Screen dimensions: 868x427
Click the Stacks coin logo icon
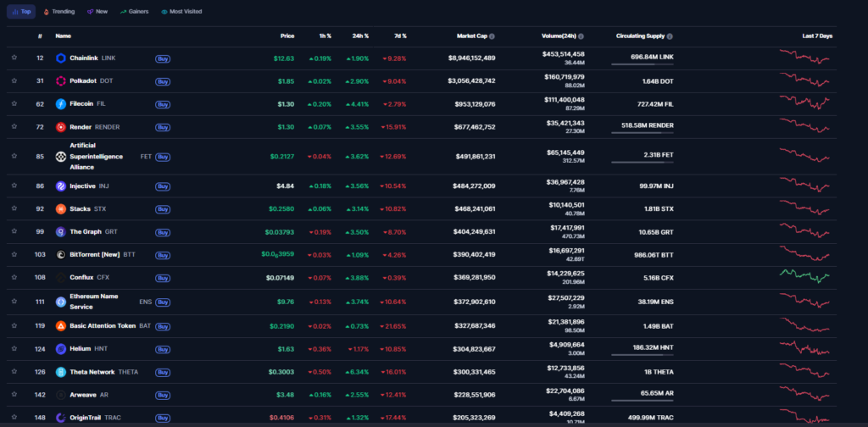pos(61,208)
